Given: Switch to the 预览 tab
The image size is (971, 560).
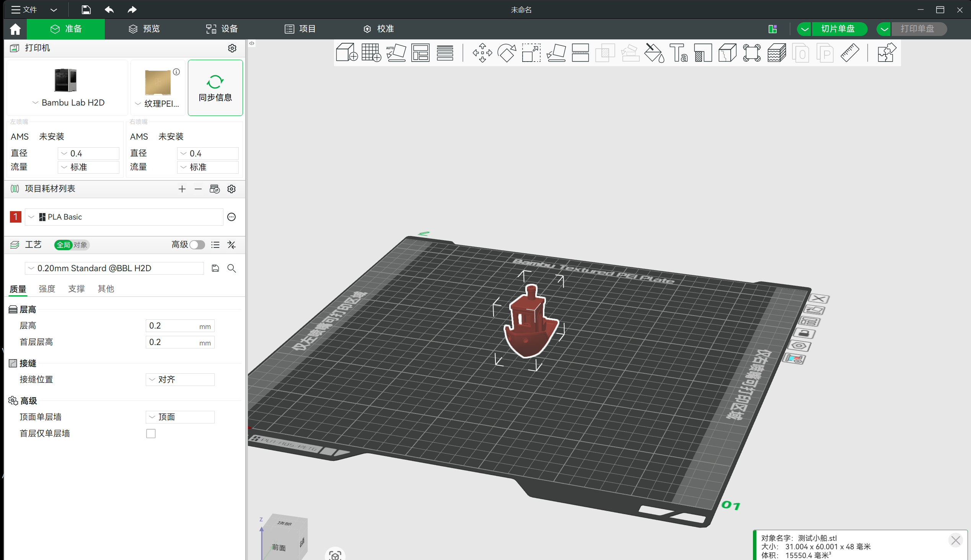Looking at the screenshot, I should tap(144, 29).
